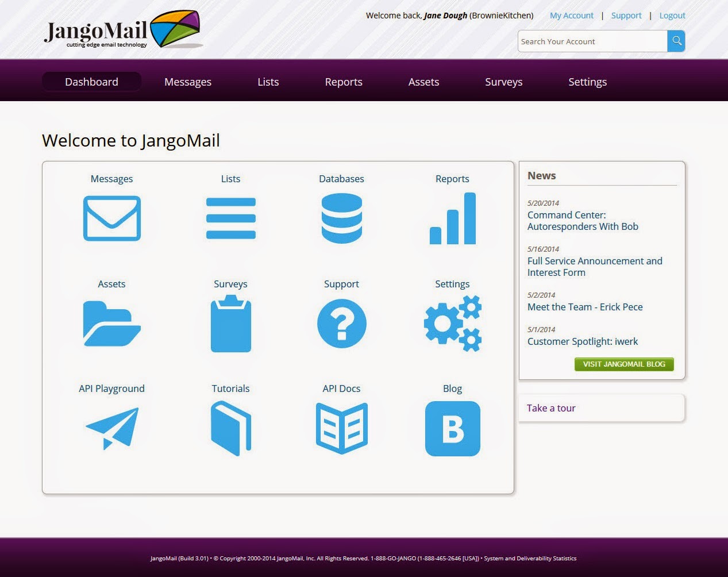
Task: Open Customer Spotlight: iwerk article
Action: click(583, 341)
